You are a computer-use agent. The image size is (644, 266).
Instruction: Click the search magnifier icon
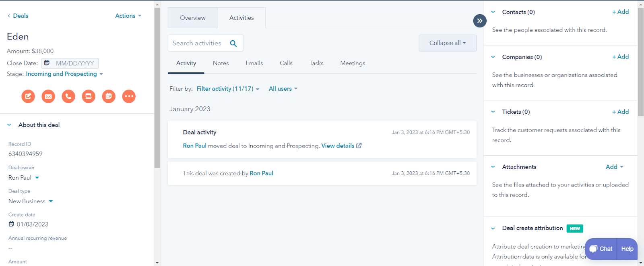pyautogui.click(x=233, y=44)
